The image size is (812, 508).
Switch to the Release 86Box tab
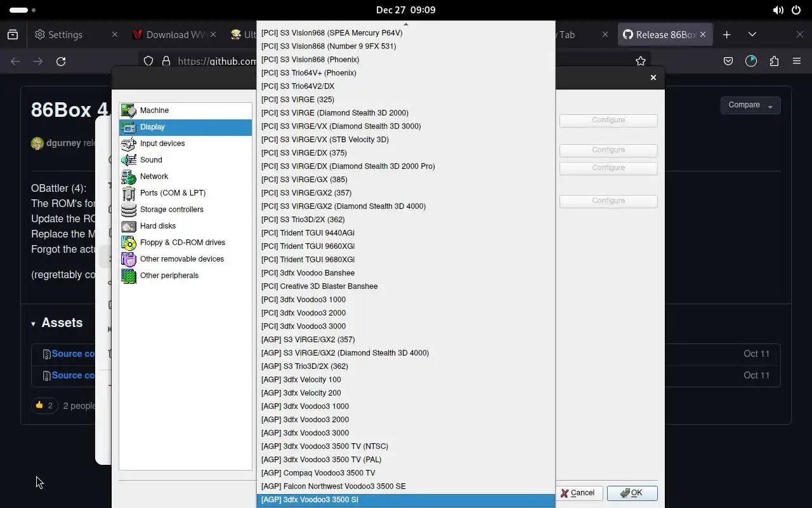tap(664, 34)
